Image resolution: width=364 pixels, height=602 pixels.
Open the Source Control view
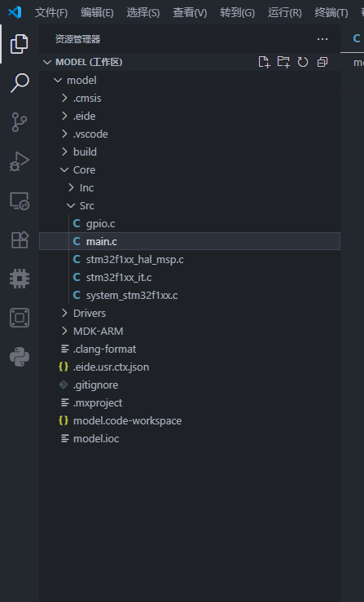[x=20, y=122]
